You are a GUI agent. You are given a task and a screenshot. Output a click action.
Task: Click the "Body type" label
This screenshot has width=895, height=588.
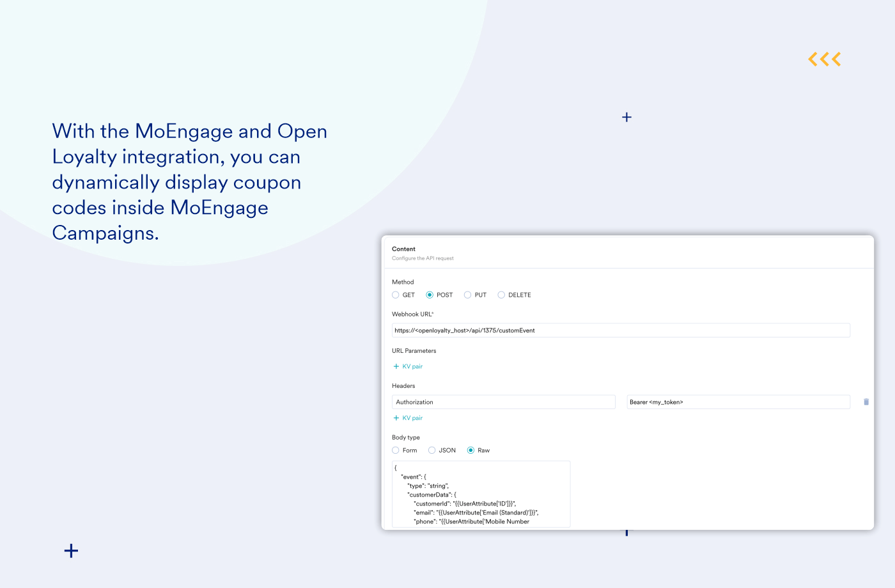pos(406,438)
